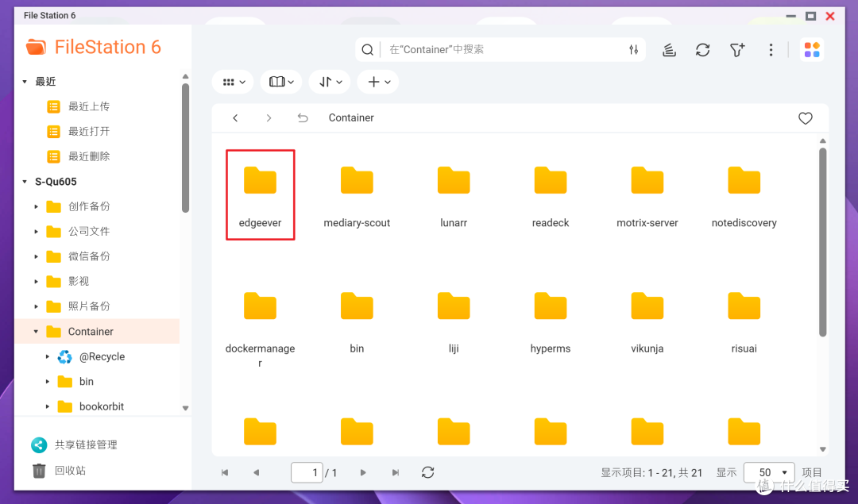Open the reading pane layout dropdown
The image size is (858, 504).
point(281,82)
